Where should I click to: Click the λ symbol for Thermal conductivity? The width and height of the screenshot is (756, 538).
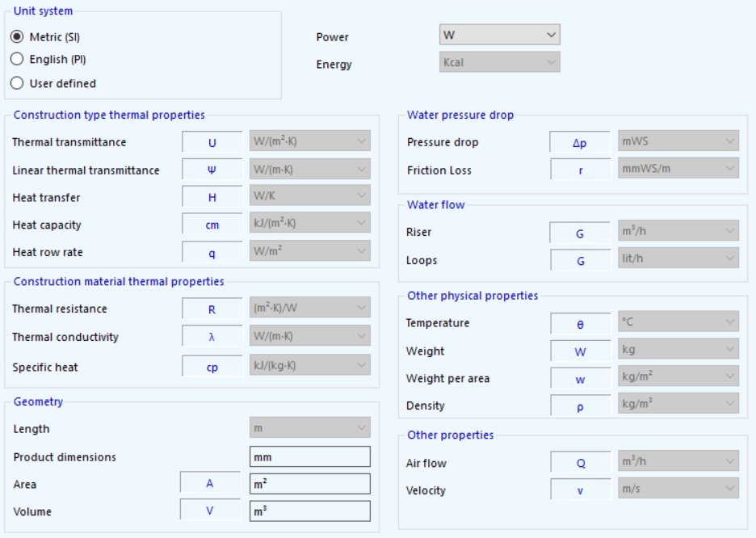pyautogui.click(x=212, y=337)
